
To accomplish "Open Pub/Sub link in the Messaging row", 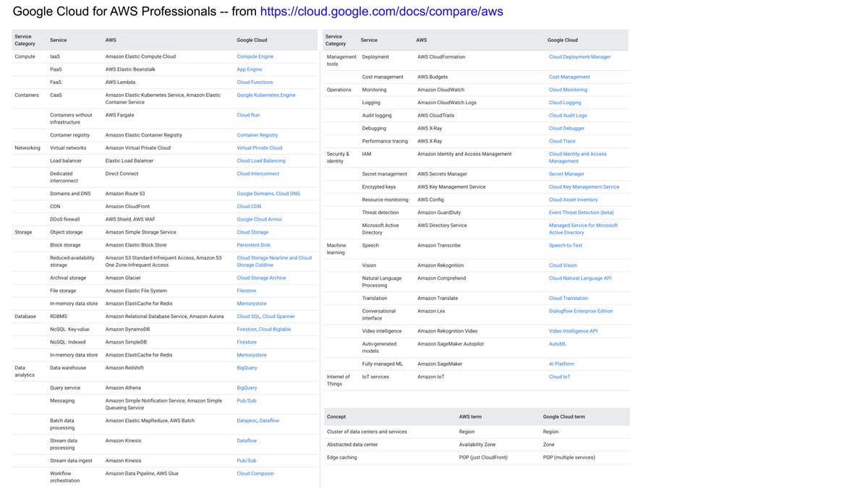I will 246,401.
